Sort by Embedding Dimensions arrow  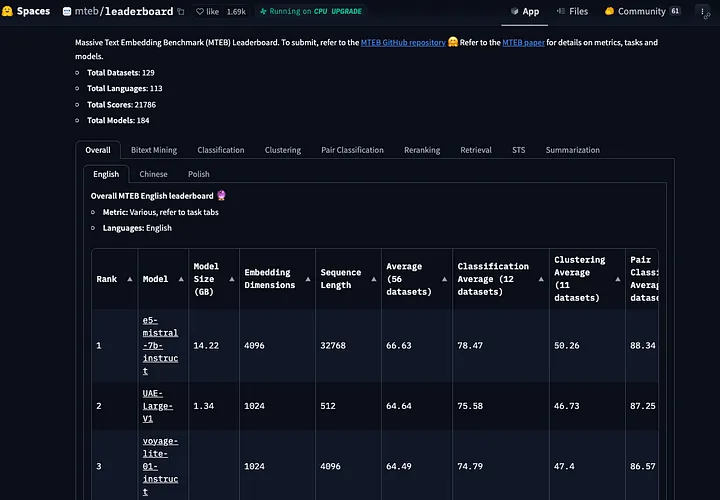306,279
